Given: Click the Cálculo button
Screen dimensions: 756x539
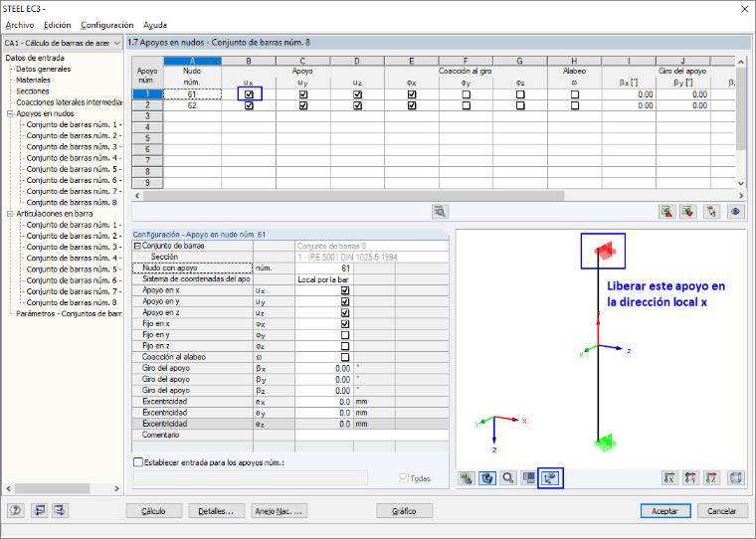Looking at the screenshot, I should 154,511.
